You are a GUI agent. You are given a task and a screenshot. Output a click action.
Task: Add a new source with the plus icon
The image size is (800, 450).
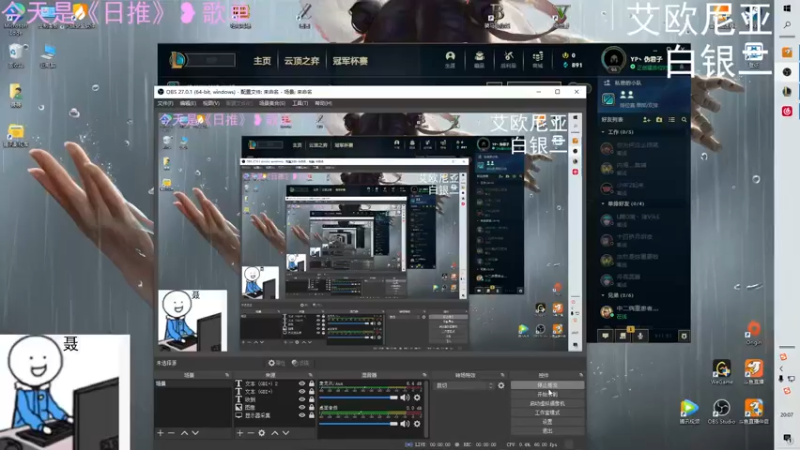coord(240,433)
